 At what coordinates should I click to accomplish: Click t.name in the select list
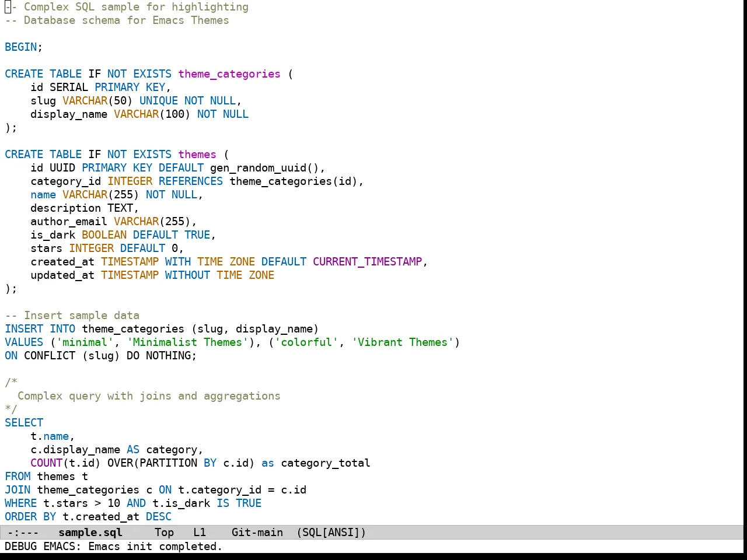tap(50, 436)
